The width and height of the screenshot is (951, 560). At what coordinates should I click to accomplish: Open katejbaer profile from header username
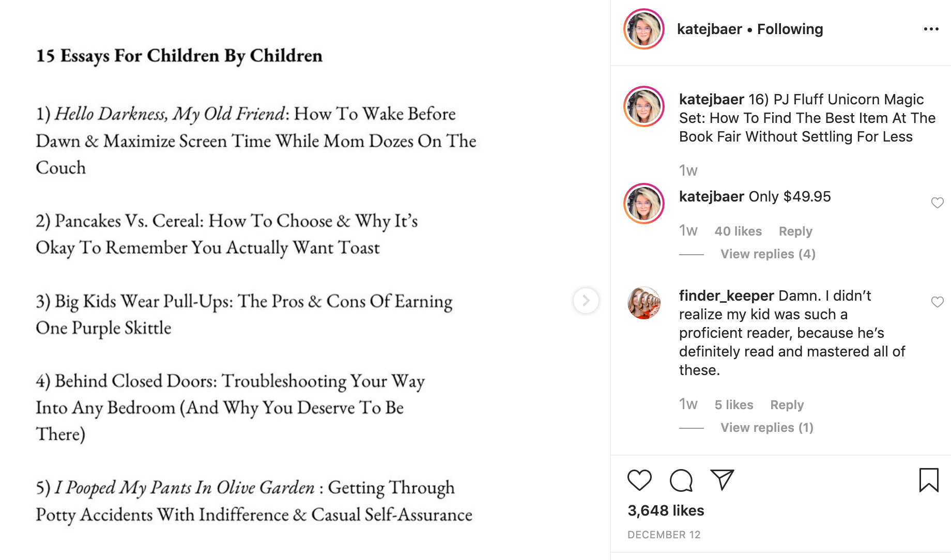709,29
